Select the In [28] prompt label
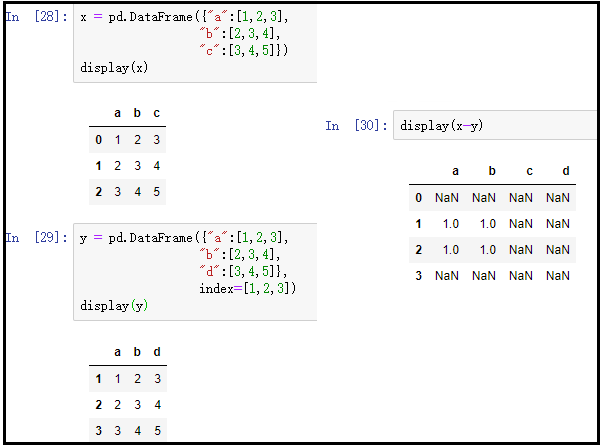The image size is (602, 447). tap(37, 17)
